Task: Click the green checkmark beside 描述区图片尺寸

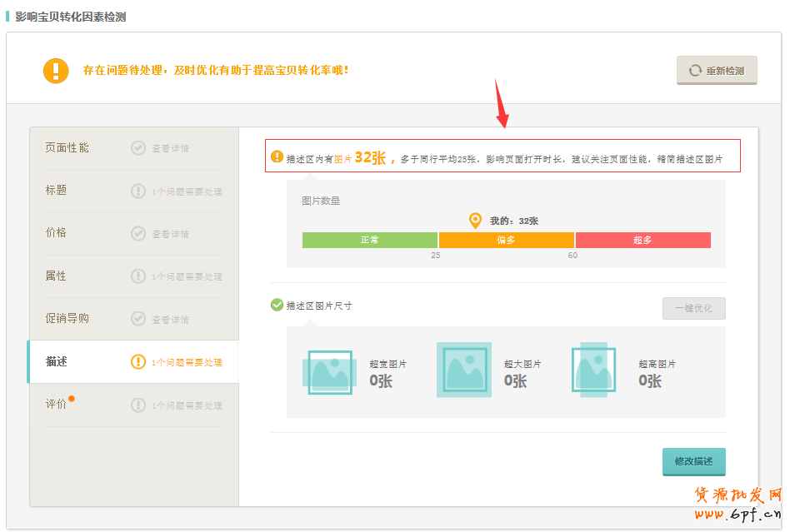Action: click(x=277, y=306)
